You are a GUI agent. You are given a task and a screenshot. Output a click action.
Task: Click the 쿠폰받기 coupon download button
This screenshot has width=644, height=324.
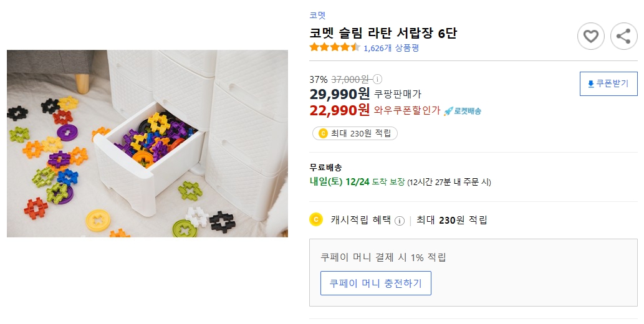coord(608,83)
